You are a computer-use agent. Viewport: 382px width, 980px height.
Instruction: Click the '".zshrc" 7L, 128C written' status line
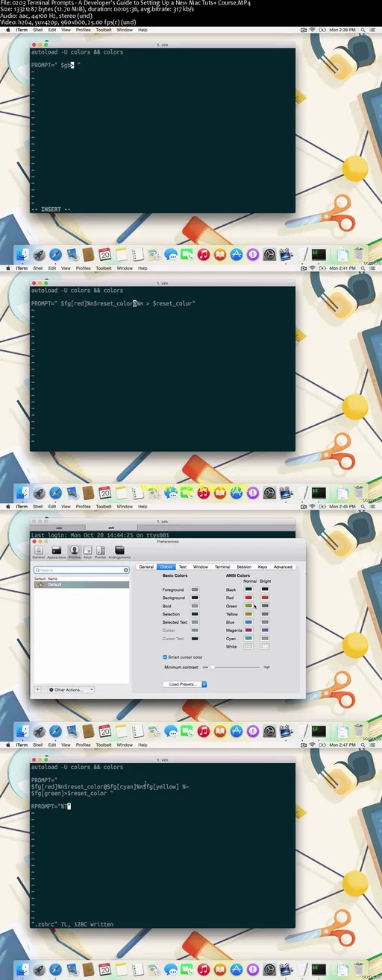point(72,924)
